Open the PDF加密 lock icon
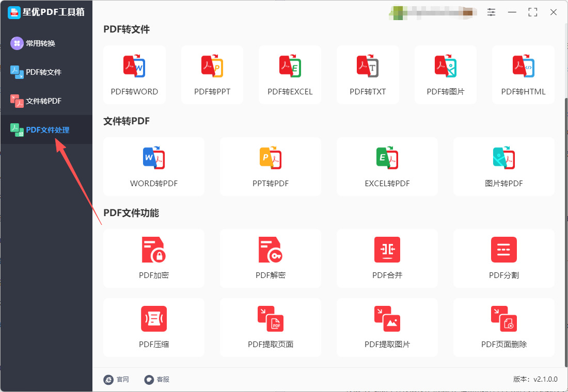Image resolution: width=568 pixels, height=392 pixels. click(x=154, y=250)
